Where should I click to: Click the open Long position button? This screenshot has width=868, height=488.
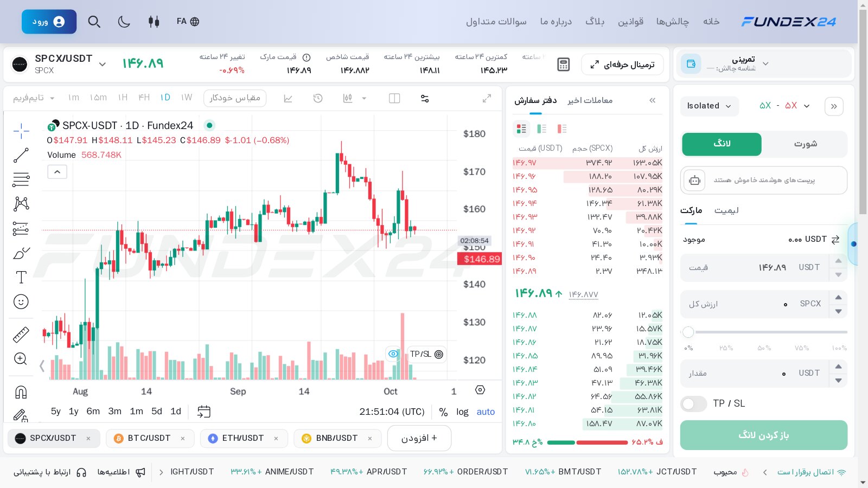[x=764, y=435]
